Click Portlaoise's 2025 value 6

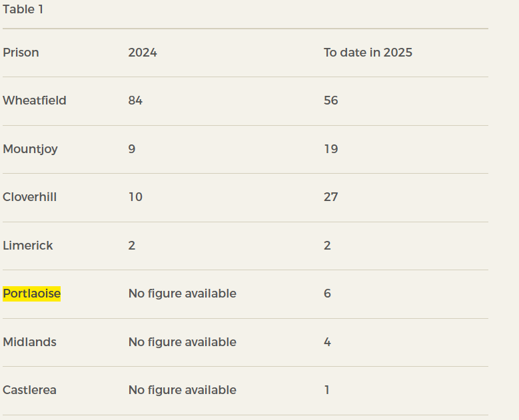[x=327, y=294]
